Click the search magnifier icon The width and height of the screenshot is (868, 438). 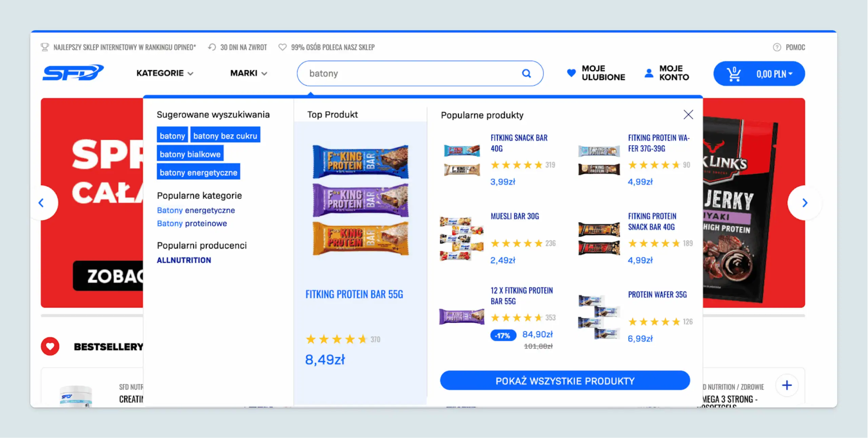pos(526,73)
